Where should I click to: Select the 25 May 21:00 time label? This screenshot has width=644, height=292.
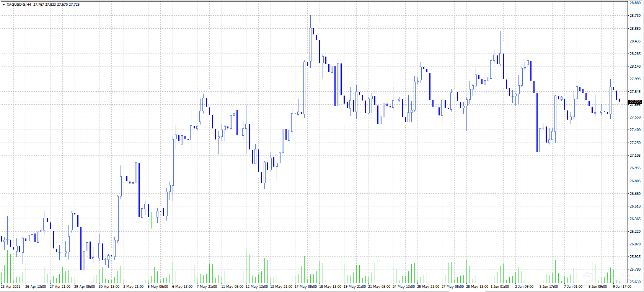point(428,287)
